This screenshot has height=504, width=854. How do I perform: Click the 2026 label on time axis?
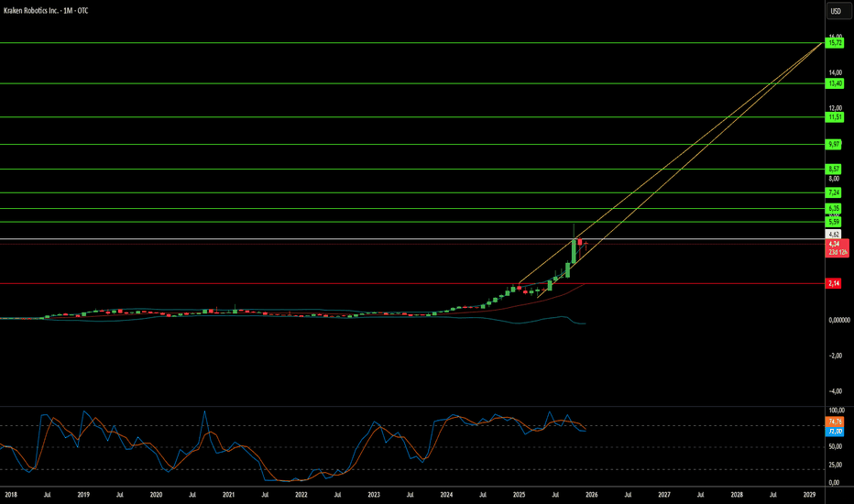(x=592, y=495)
